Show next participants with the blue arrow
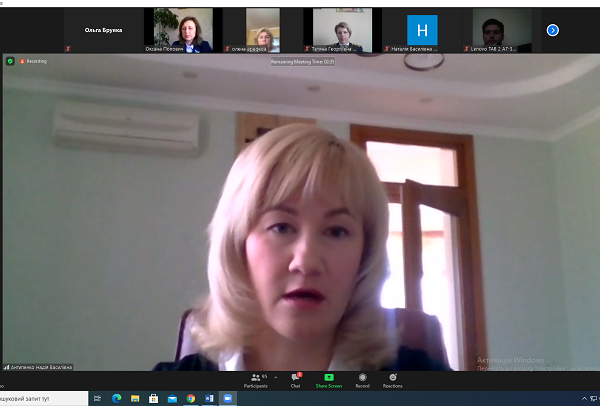 [552, 30]
